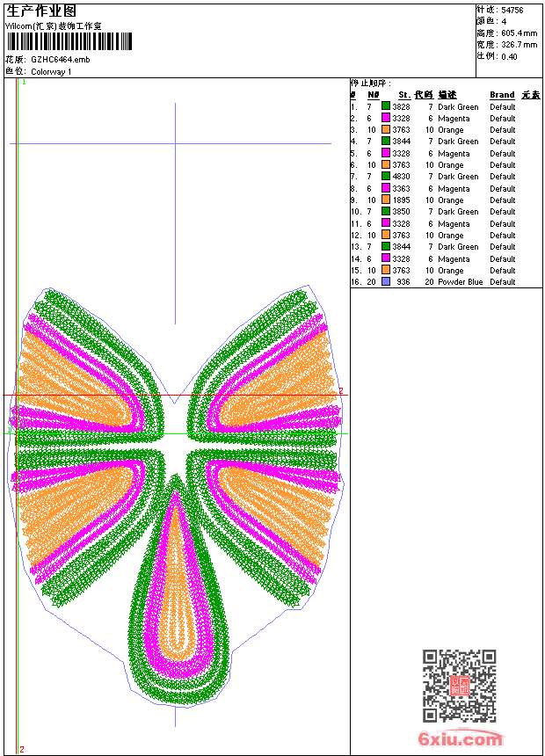
Task: Click the Orange swatch in row 3
Action: pyautogui.click(x=386, y=129)
